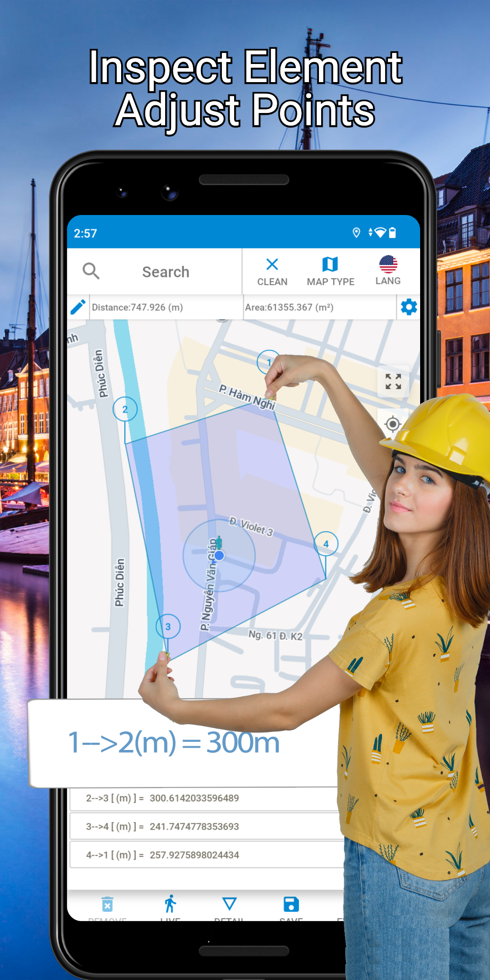Tap the Remove trash icon
This screenshot has width=490, height=980.
tap(108, 906)
